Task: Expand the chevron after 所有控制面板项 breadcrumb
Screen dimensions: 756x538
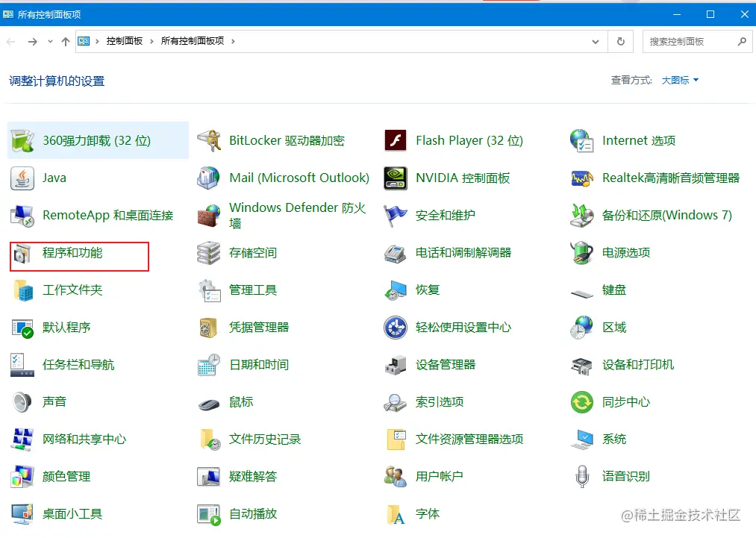Action: coord(233,42)
